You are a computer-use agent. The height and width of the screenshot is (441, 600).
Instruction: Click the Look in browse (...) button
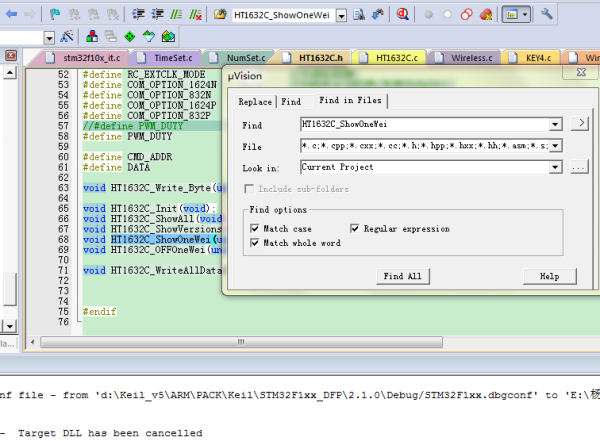578,167
